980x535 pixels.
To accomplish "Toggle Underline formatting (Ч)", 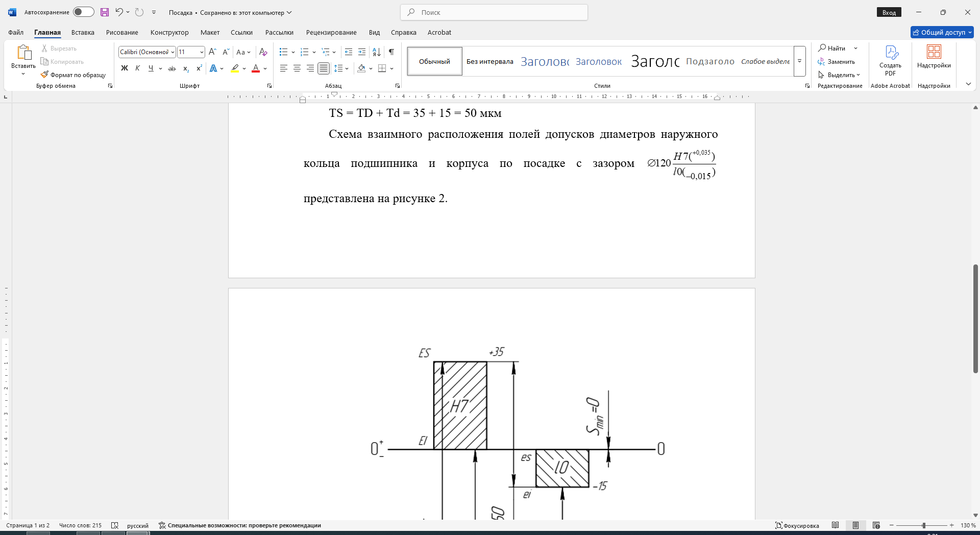I will point(151,68).
